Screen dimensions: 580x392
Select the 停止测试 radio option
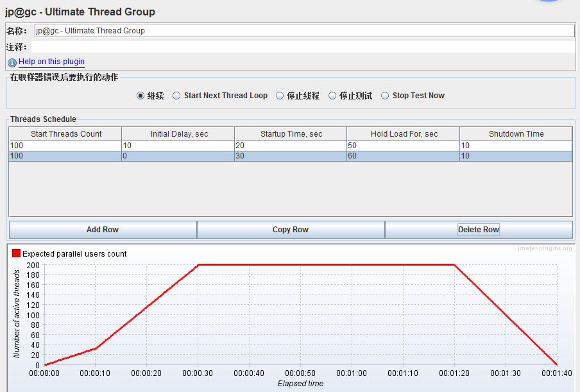332,96
